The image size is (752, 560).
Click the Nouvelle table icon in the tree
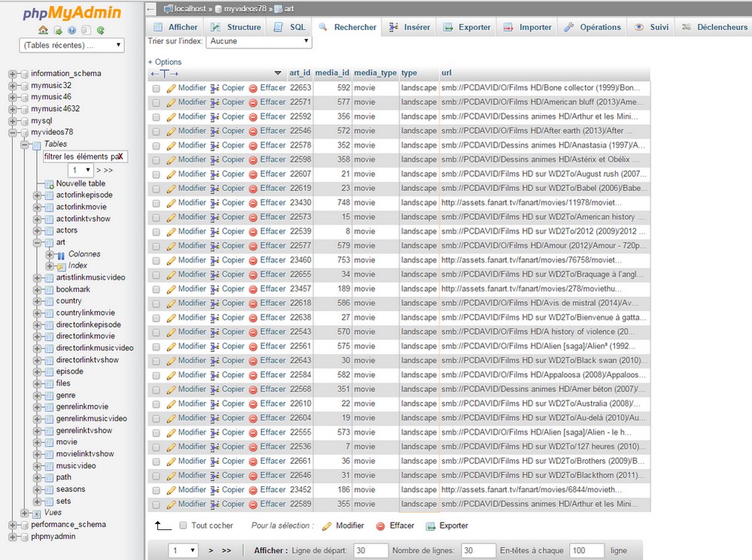coord(49,184)
